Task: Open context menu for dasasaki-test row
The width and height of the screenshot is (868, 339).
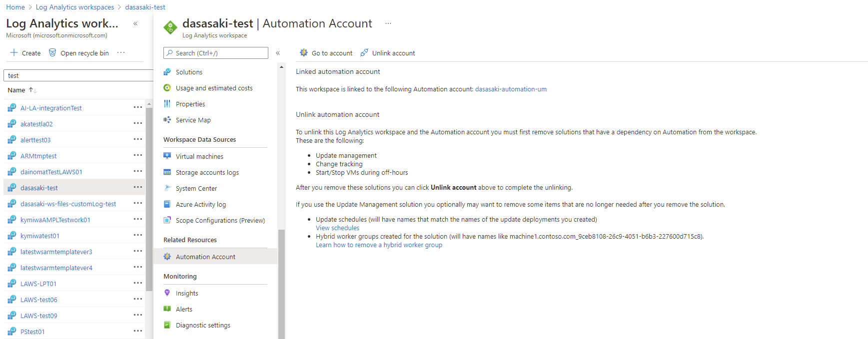Action: [x=138, y=187]
